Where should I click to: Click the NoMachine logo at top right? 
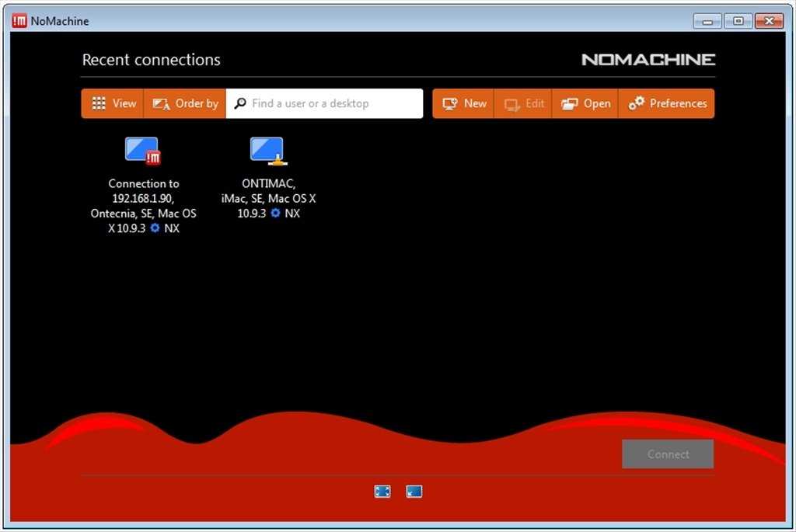tap(648, 60)
